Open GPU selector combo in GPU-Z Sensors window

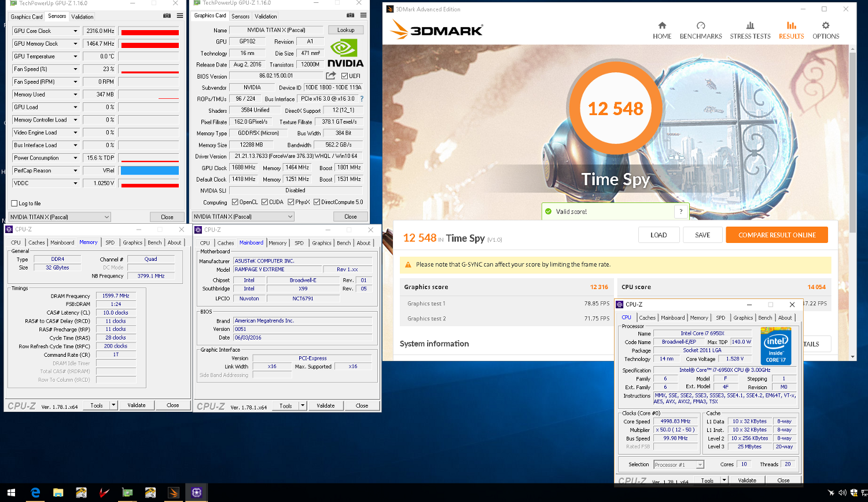click(x=60, y=217)
